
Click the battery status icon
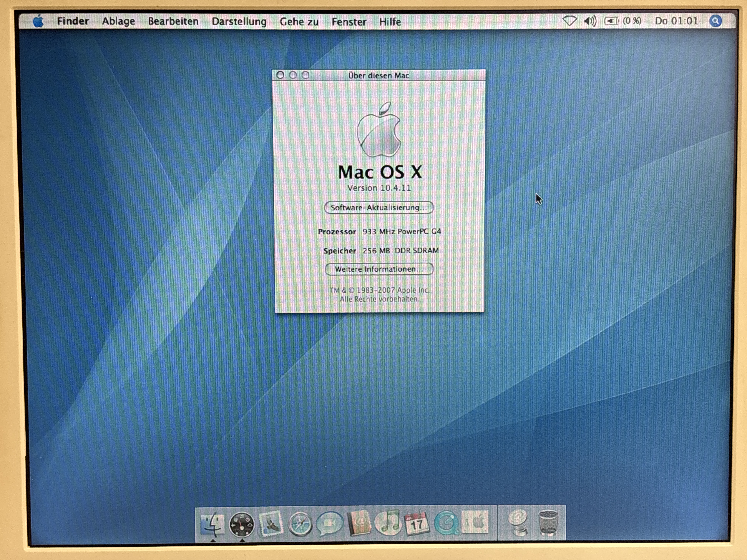click(611, 21)
